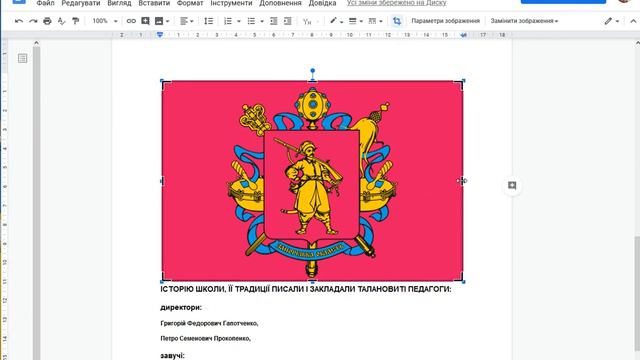The width and height of the screenshot is (640, 360).
Task: Print the document
Action: pos(47,21)
